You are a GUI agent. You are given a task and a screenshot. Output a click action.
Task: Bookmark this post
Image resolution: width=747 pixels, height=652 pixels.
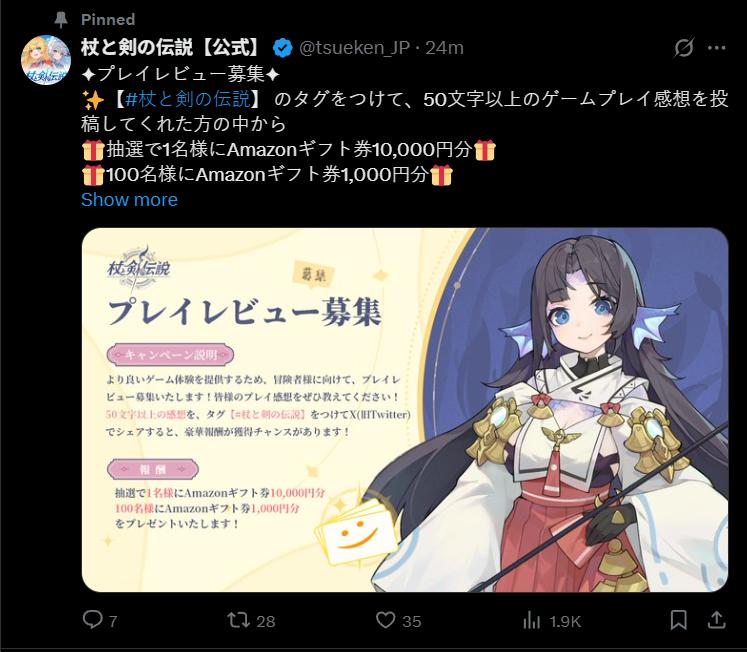tap(678, 620)
